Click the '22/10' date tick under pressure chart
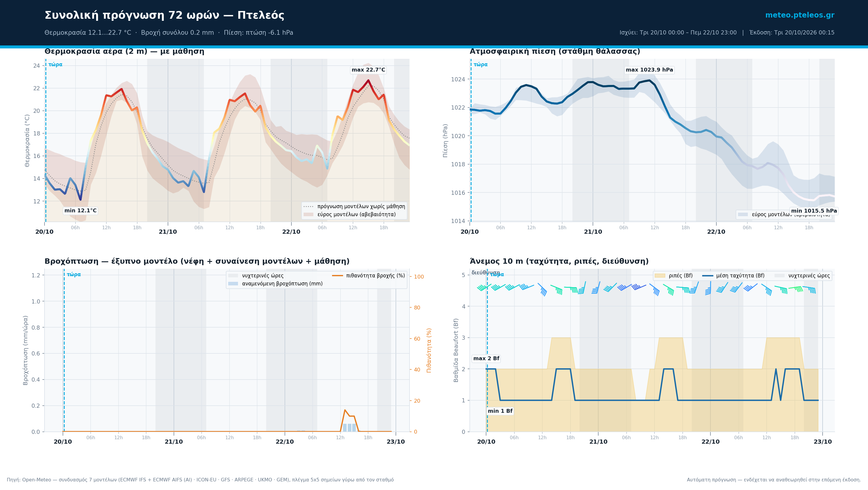The height and width of the screenshot is (490, 868). (x=716, y=232)
